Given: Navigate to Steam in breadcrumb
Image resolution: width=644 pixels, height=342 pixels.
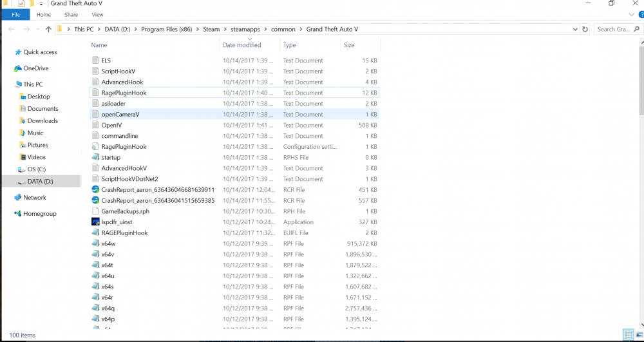Looking at the screenshot, I should [211, 29].
